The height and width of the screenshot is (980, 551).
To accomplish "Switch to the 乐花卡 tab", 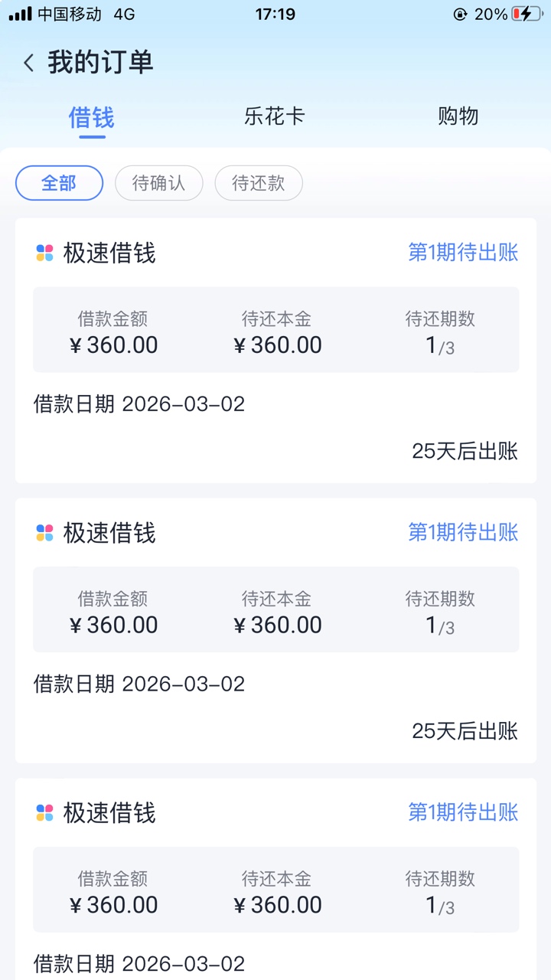I will pyautogui.click(x=275, y=116).
